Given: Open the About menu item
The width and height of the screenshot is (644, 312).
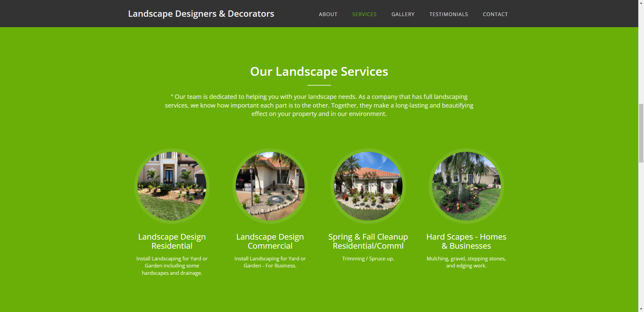Looking at the screenshot, I should 328,14.
